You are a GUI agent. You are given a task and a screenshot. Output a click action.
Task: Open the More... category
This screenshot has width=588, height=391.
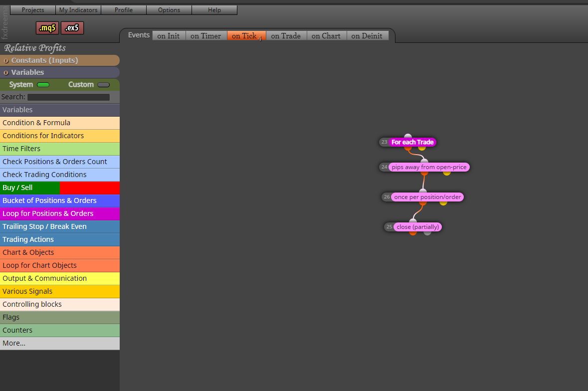point(60,344)
